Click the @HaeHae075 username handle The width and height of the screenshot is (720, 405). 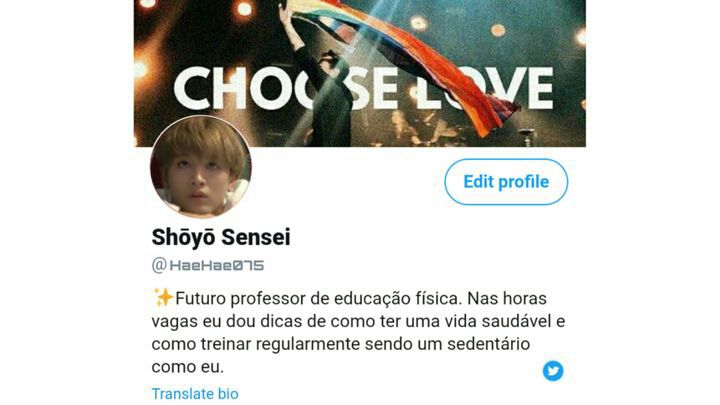[x=208, y=265]
